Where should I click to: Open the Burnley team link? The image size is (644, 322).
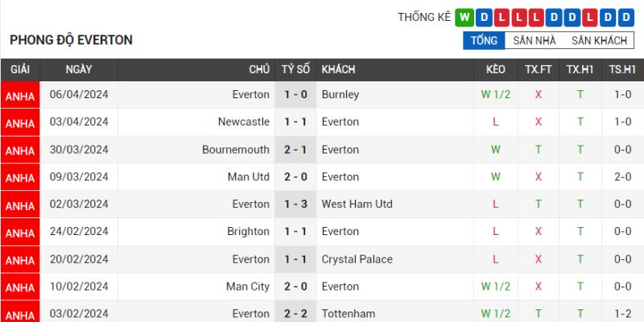coord(340,95)
